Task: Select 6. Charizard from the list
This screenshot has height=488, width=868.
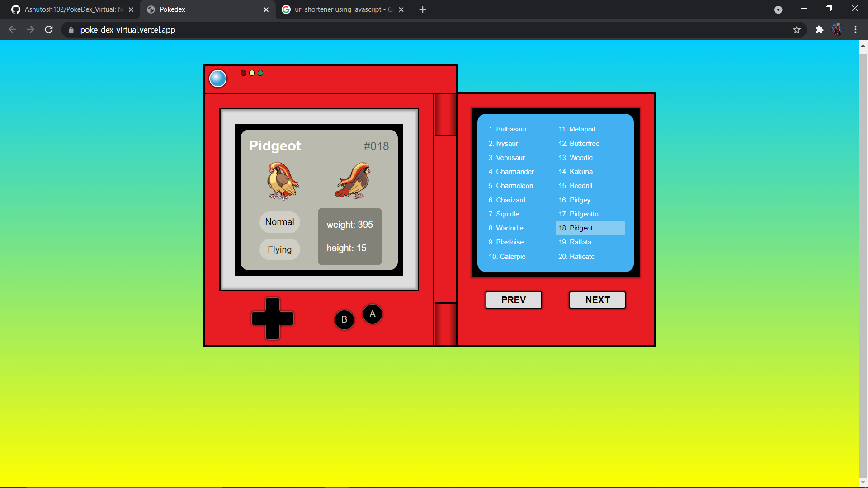Action: (507, 200)
